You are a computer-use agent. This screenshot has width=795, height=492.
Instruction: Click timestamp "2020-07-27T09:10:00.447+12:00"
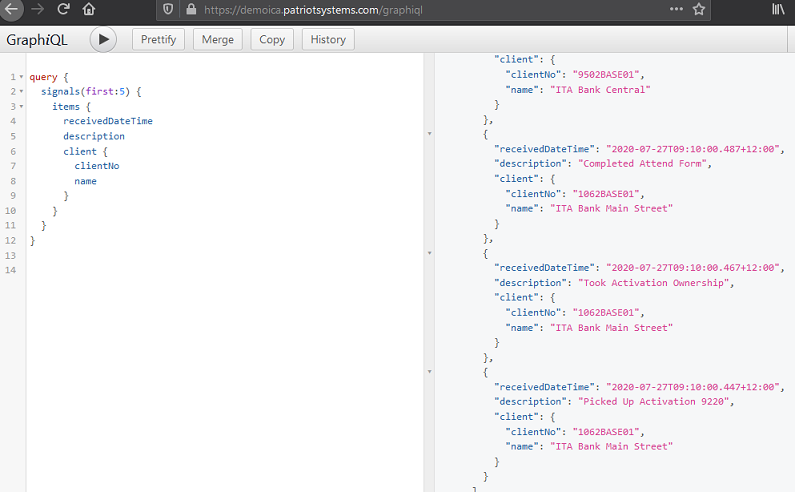coord(693,386)
